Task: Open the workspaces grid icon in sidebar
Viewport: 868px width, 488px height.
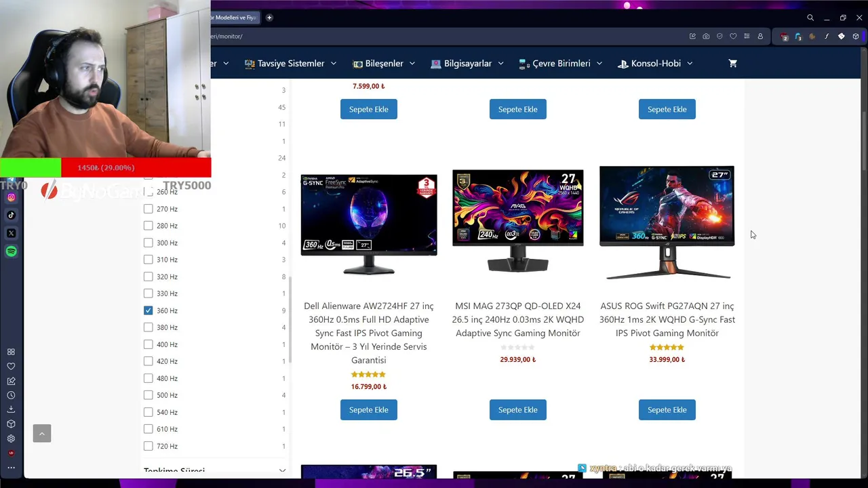Action: 11,352
